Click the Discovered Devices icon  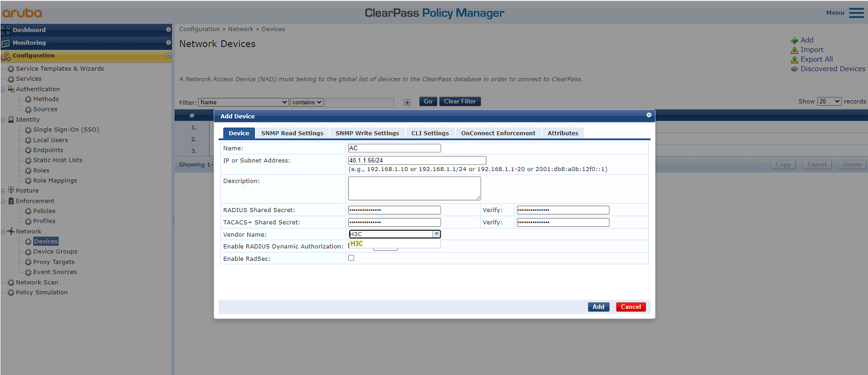[x=794, y=69]
